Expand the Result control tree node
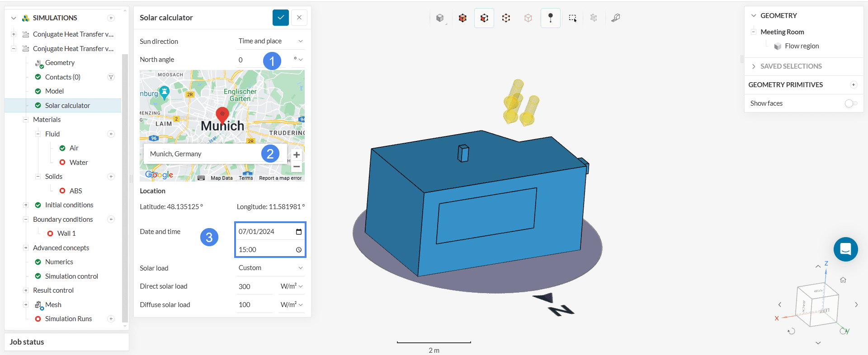The image size is (868, 355). click(26, 290)
